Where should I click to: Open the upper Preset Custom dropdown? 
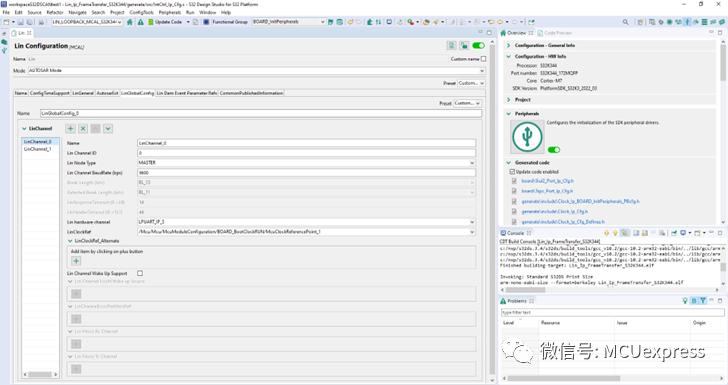click(471, 83)
